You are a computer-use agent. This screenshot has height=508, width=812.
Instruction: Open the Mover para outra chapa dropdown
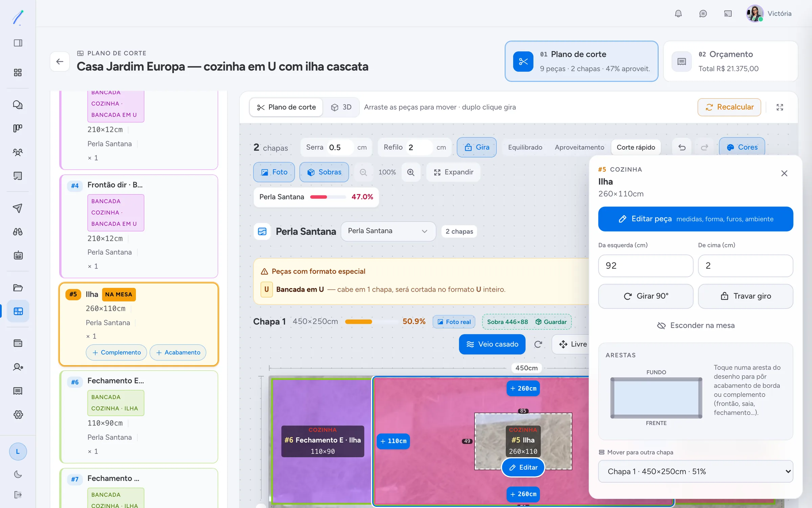696,471
